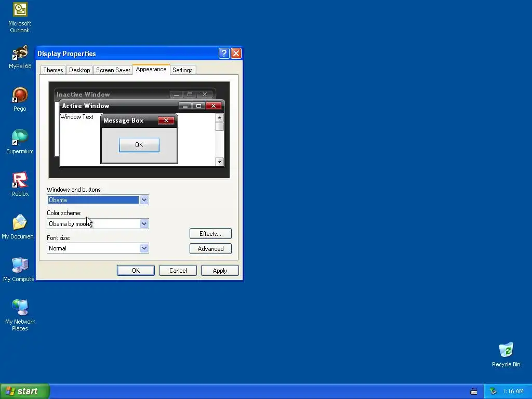532x399 pixels.
Task: Click the Window Text in the preview
Action: (x=77, y=117)
